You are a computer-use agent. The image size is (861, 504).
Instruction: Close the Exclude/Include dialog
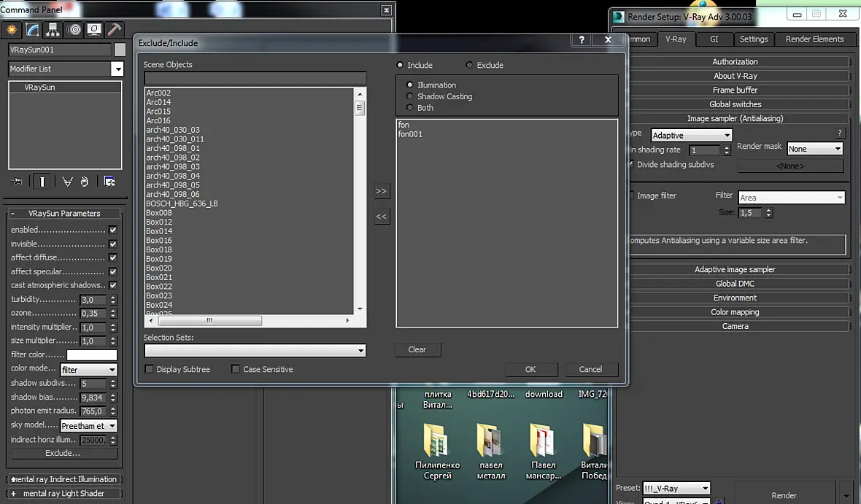(608, 39)
